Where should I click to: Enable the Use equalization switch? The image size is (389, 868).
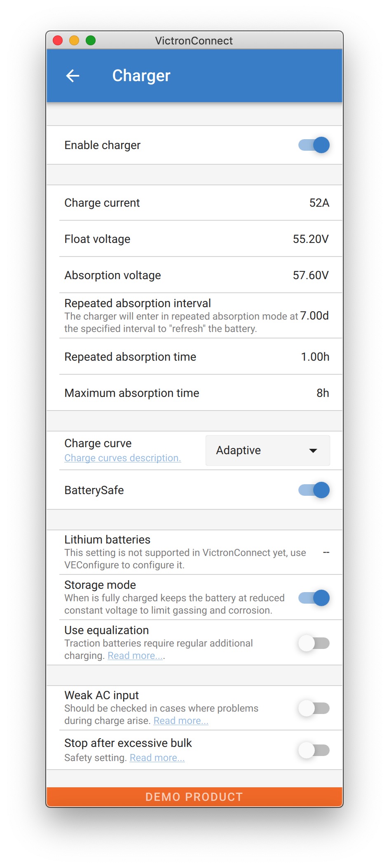point(314,643)
